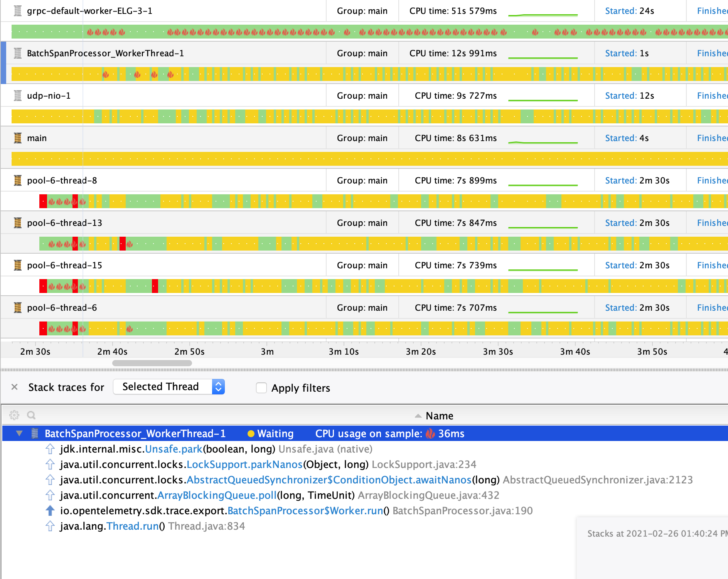The height and width of the screenshot is (579, 728).
Task: Open the settings gear in stack traces panel
Action: click(x=14, y=415)
